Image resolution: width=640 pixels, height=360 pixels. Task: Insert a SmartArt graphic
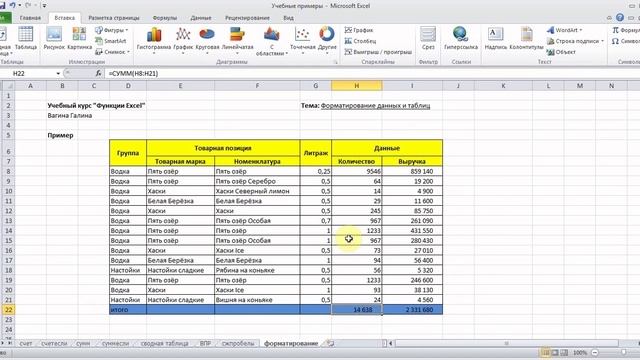click(x=111, y=41)
